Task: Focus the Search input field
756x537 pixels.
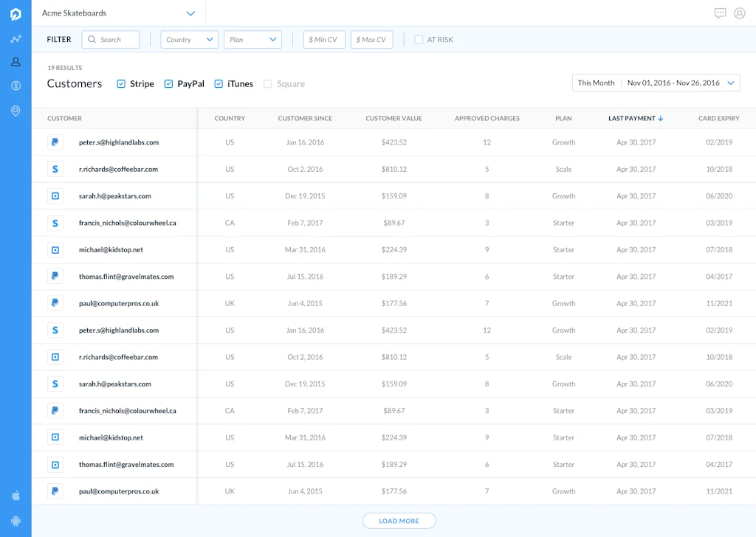Action: tap(111, 40)
